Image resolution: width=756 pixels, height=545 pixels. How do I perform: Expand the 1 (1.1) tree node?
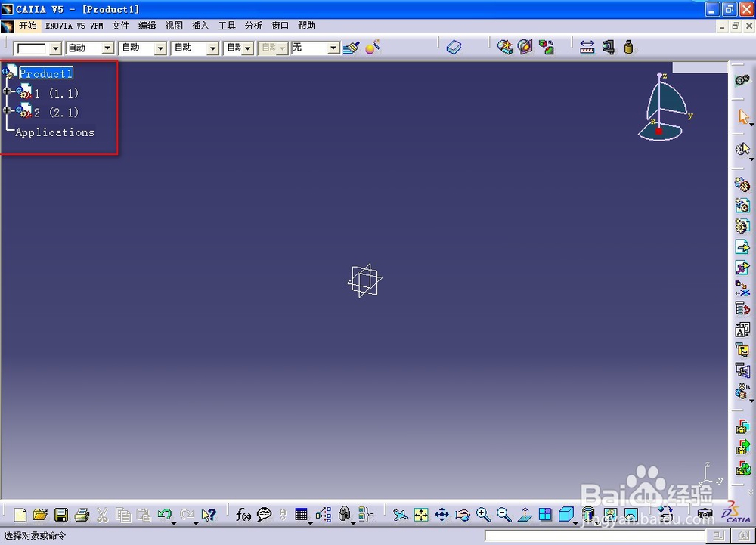[x=7, y=91]
